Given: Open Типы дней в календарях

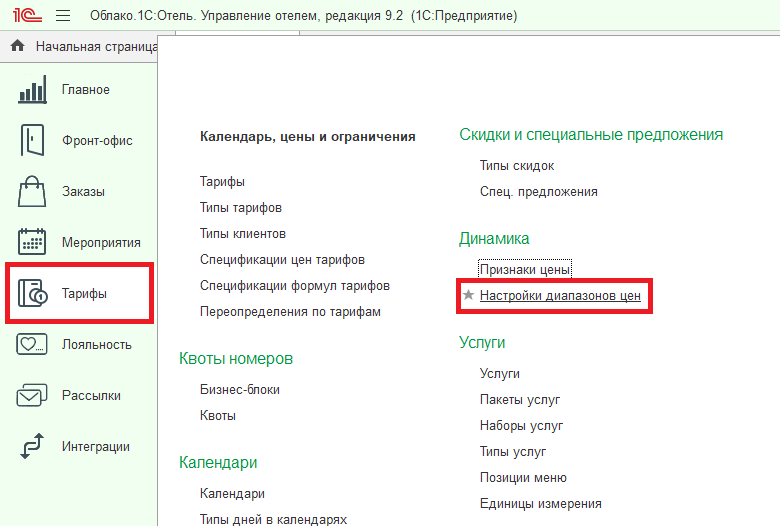Looking at the screenshot, I should 273,519.
